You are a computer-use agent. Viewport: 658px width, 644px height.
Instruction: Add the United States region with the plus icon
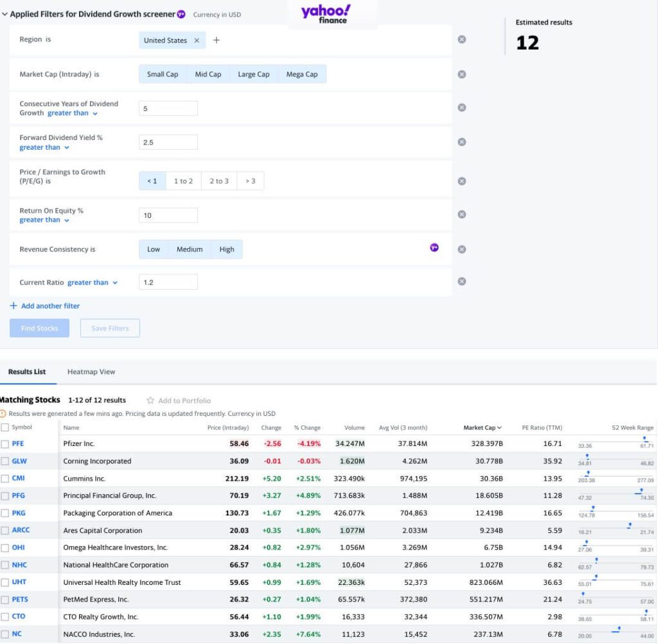[217, 39]
